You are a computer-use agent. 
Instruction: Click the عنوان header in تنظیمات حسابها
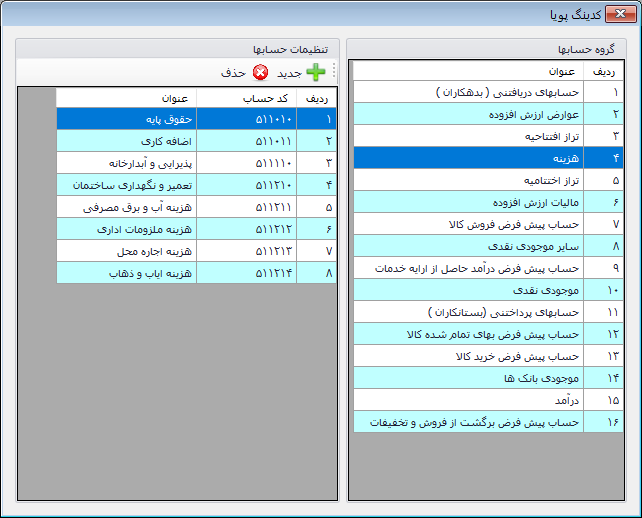[x=127, y=98]
